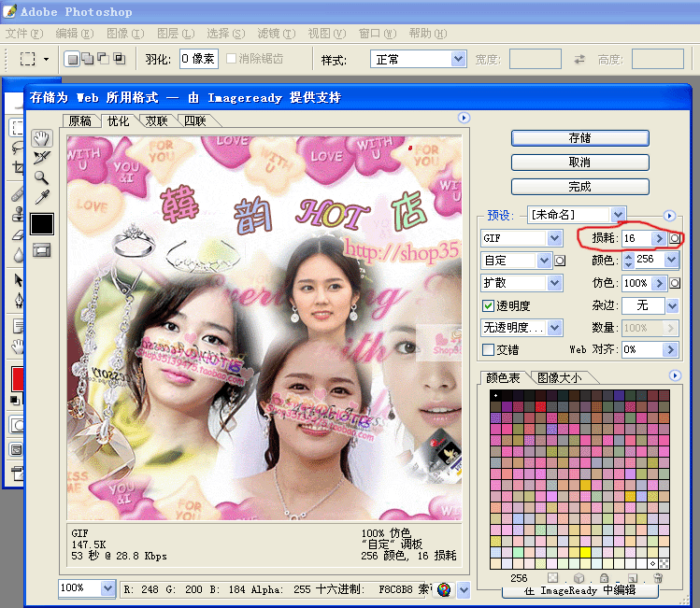Toggle the 交错 interlaced checkbox
700x608 pixels.
pyautogui.click(x=489, y=349)
